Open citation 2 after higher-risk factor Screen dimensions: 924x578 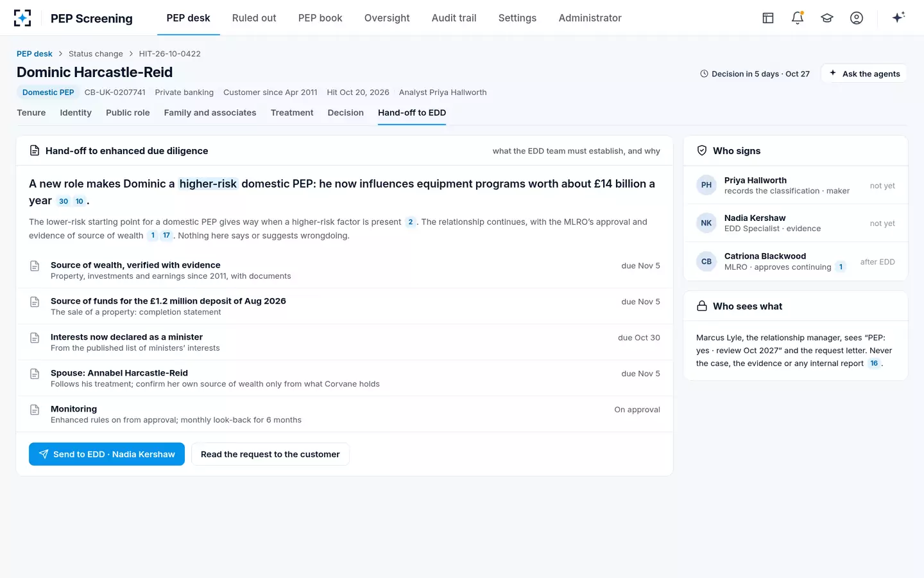tap(411, 222)
